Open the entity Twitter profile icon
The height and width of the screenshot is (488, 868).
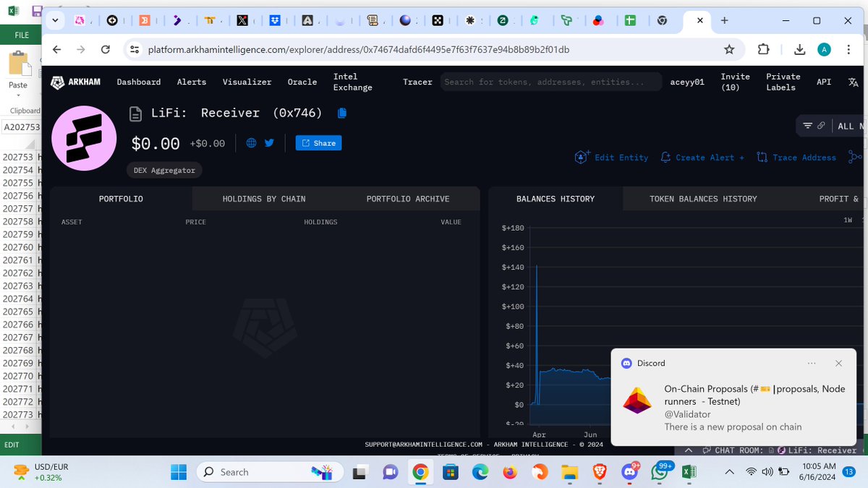pyautogui.click(x=269, y=143)
